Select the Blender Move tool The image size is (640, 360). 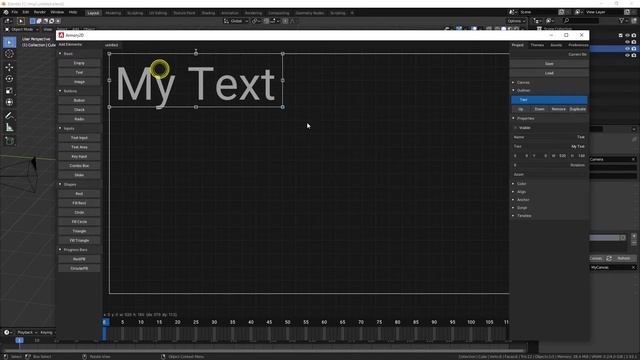pyautogui.click(x=9, y=67)
